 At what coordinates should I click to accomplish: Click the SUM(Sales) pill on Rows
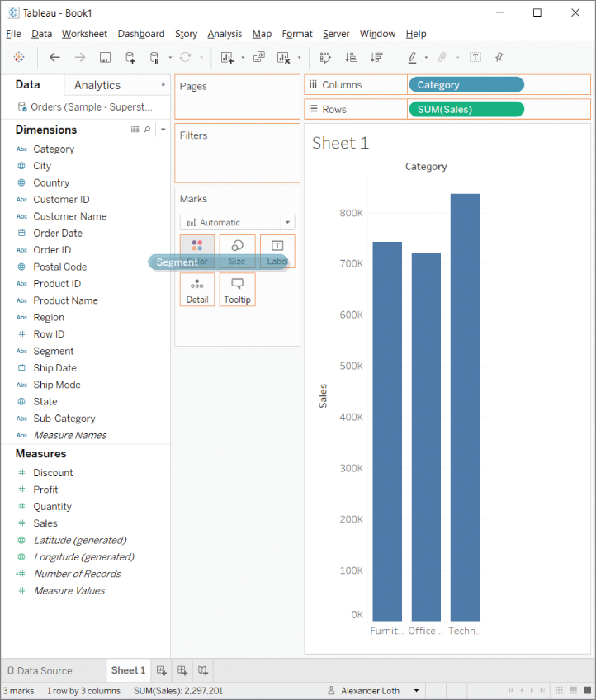[466, 109]
